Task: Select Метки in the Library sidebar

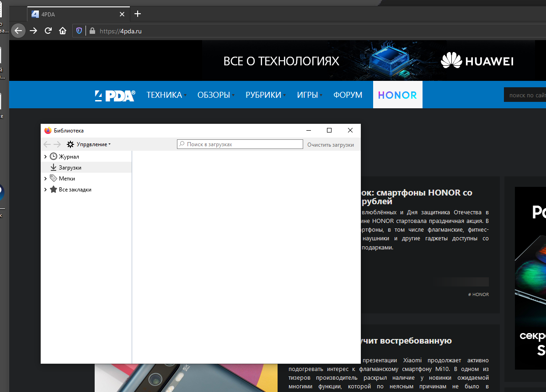Action: pos(66,179)
